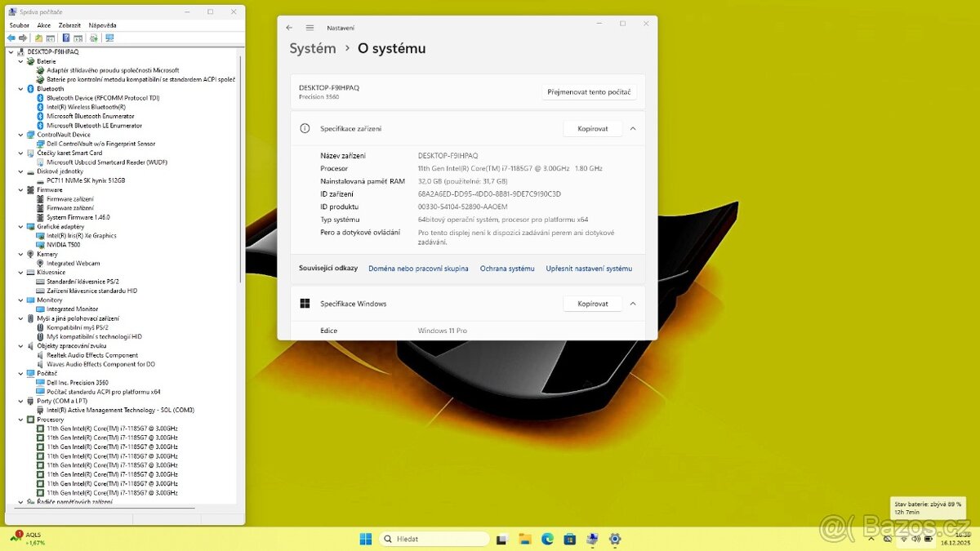980x551 pixels.
Task: Open File Explorer from the taskbar
Action: tap(524, 539)
